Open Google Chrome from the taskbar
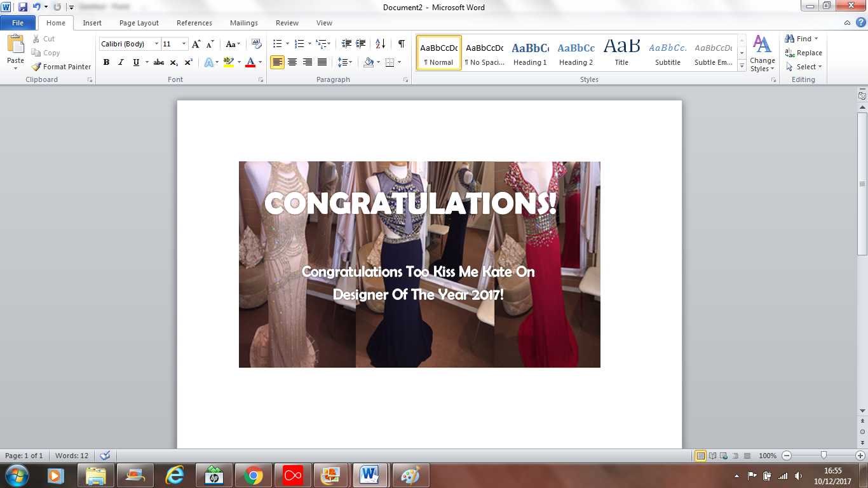Image resolution: width=868 pixels, height=488 pixels. pyautogui.click(x=254, y=475)
